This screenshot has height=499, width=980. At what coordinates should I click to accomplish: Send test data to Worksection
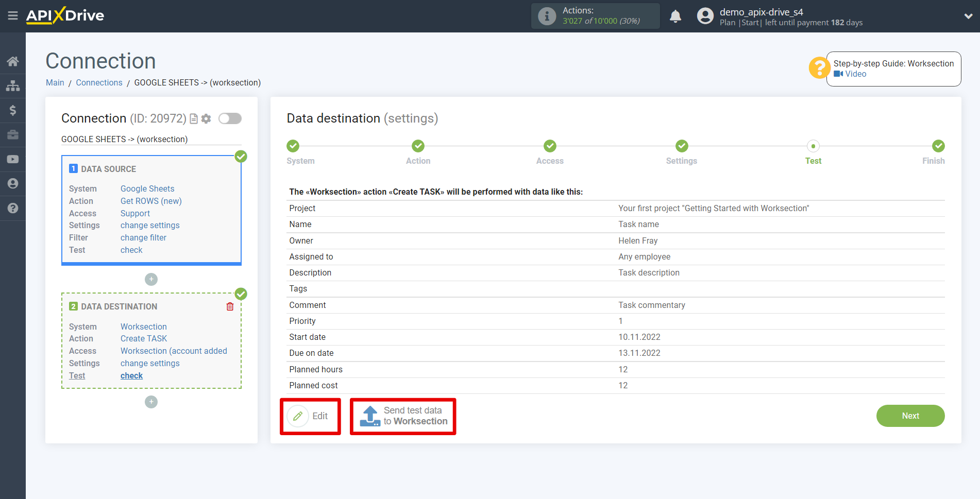coord(403,416)
